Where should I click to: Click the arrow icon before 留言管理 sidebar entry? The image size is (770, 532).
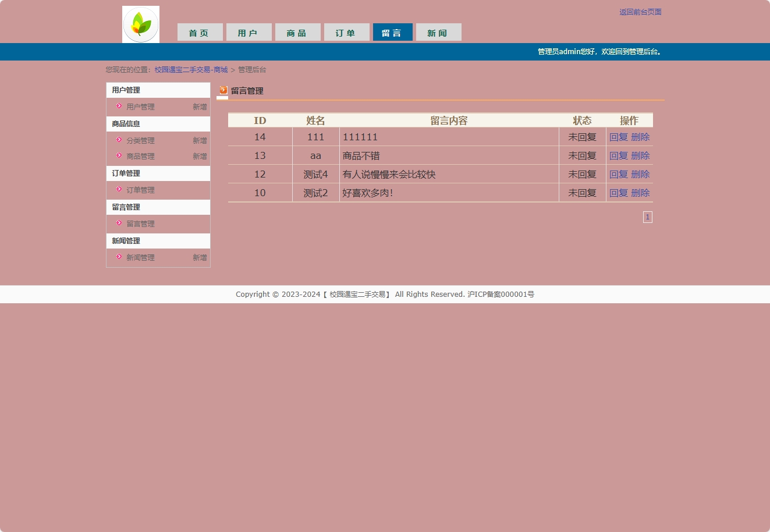click(119, 224)
